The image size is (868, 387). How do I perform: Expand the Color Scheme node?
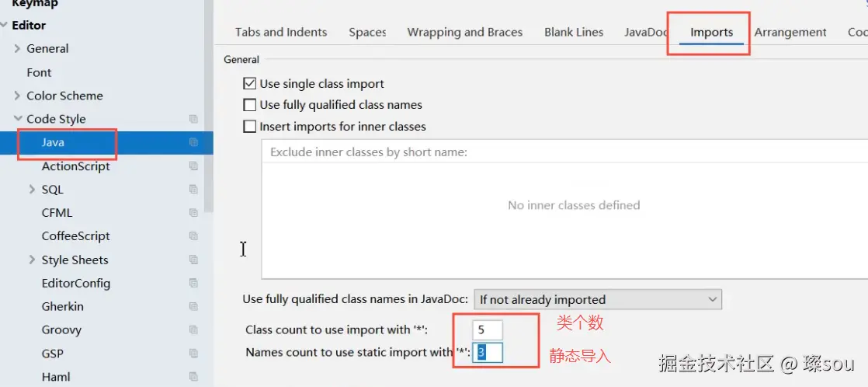pyautogui.click(x=17, y=96)
